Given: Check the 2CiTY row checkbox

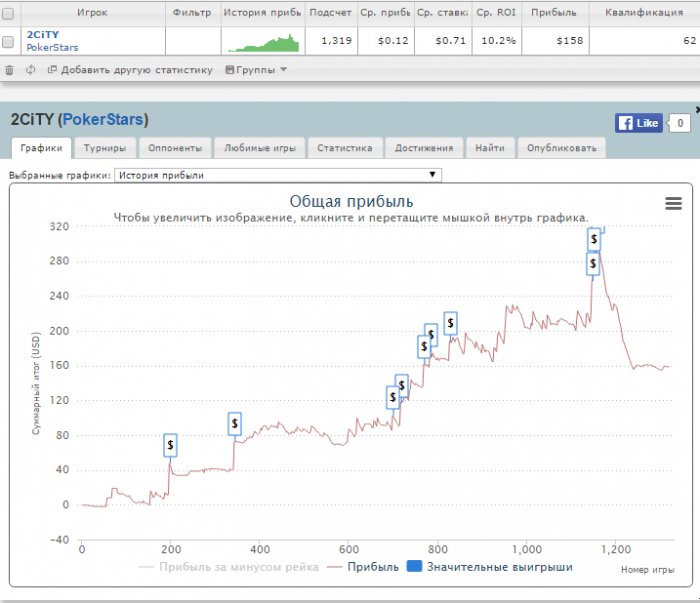Looking at the screenshot, I should pos(8,42).
